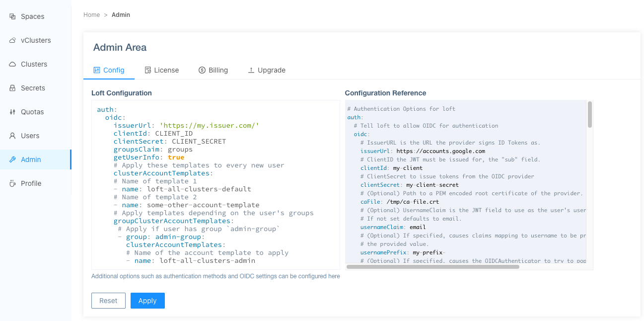644x321 pixels.
Task: Click the vertical scrollbar in Configuration Reference
Action: click(x=590, y=115)
